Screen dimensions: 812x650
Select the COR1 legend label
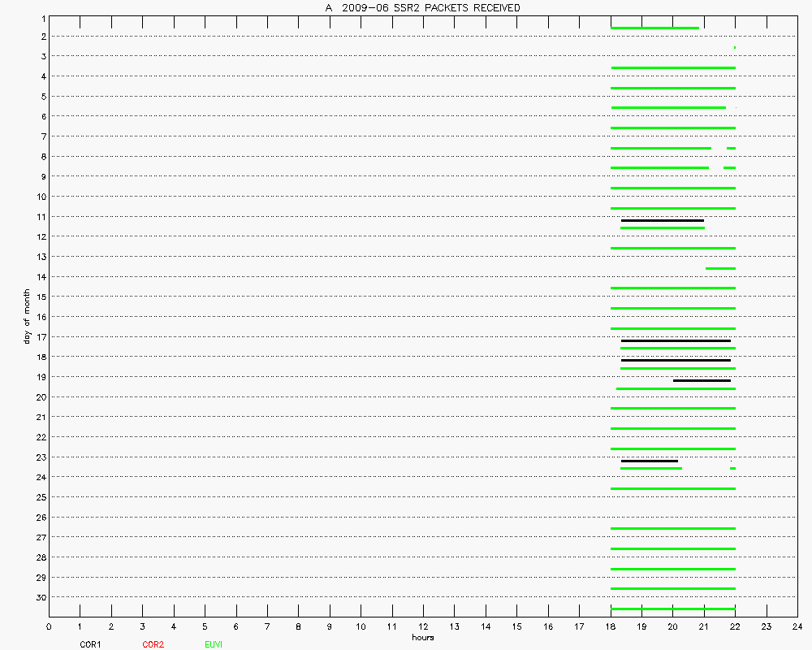(x=90, y=644)
